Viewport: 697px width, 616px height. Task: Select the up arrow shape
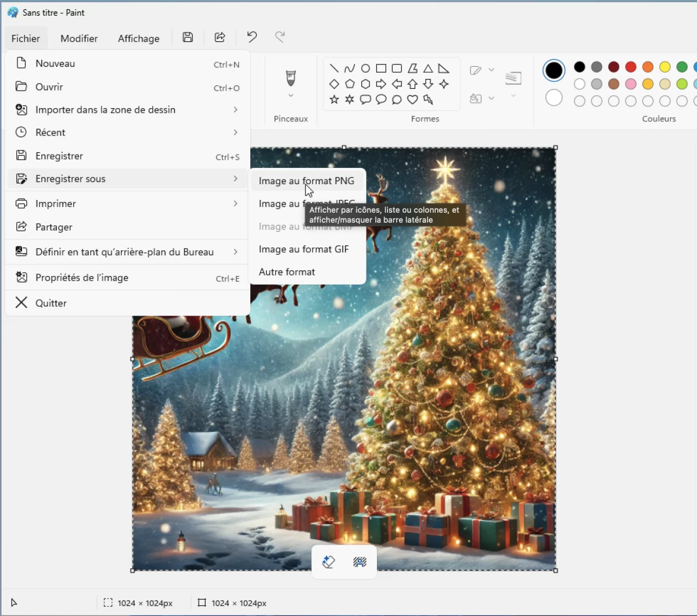tap(412, 84)
